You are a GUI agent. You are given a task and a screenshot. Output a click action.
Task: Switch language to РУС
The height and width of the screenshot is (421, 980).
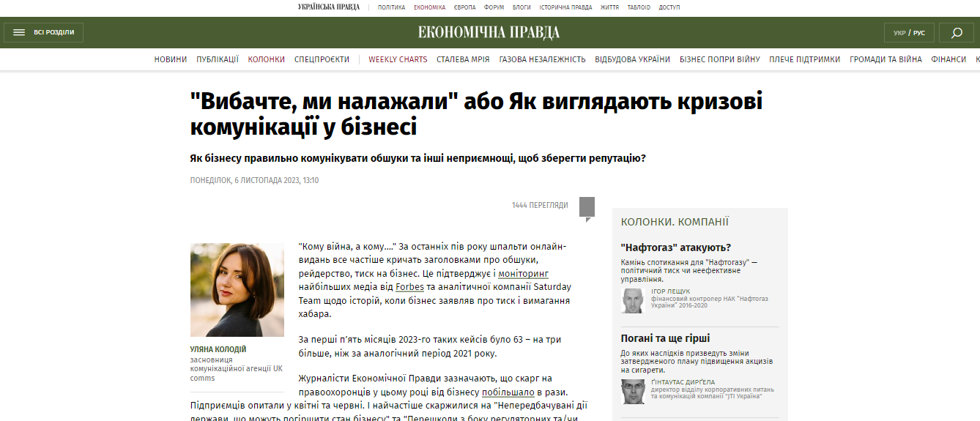(x=918, y=33)
